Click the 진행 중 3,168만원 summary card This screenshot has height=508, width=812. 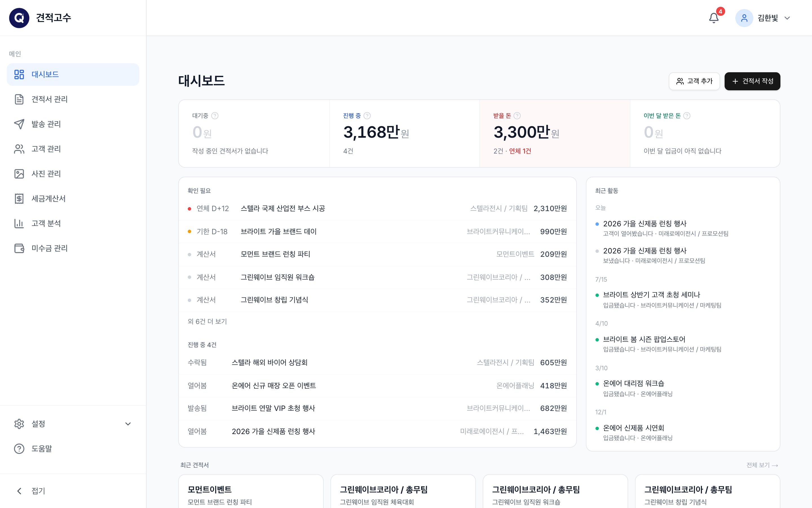click(x=404, y=133)
